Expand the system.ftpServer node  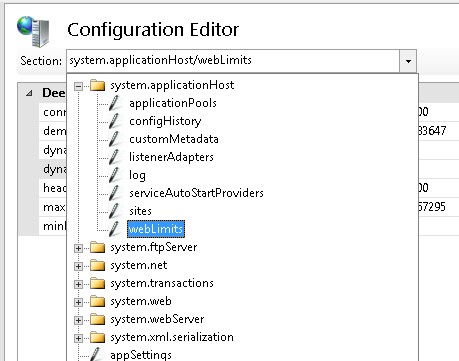pos(78,248)
